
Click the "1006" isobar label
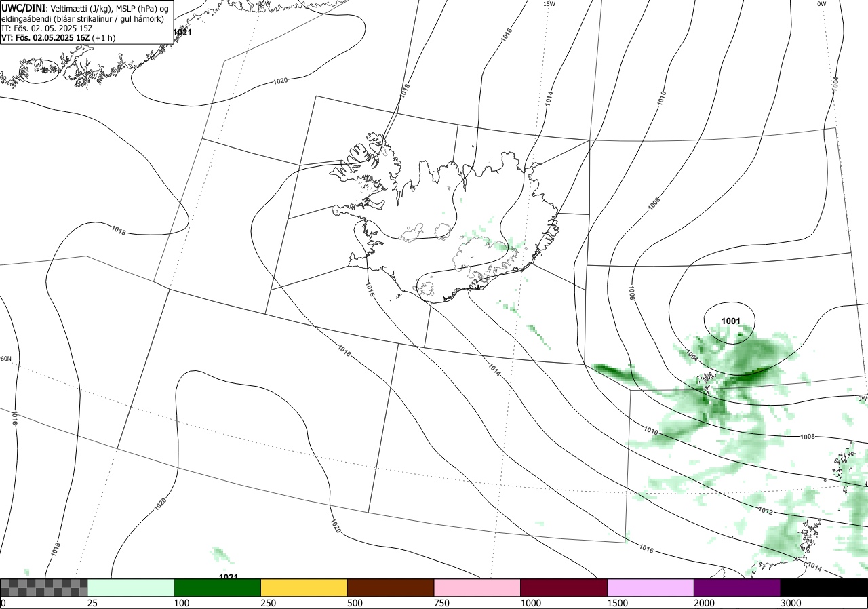tap(631, 292)
